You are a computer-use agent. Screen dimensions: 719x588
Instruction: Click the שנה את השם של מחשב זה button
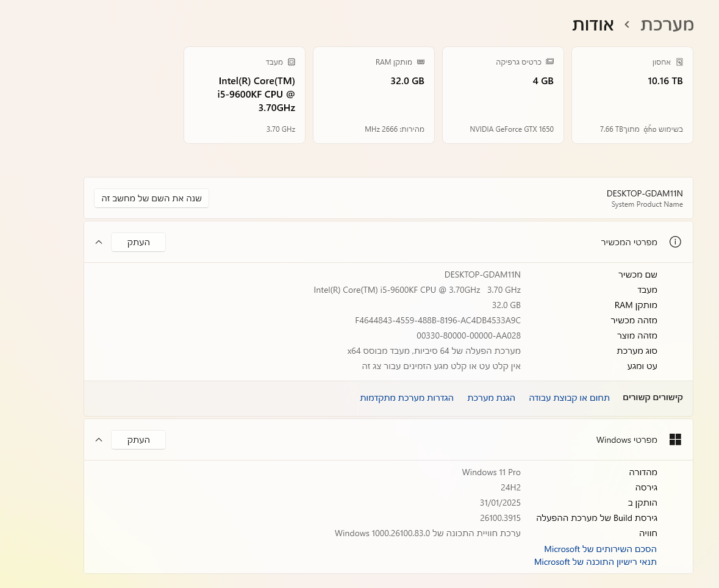pos(151,198)
